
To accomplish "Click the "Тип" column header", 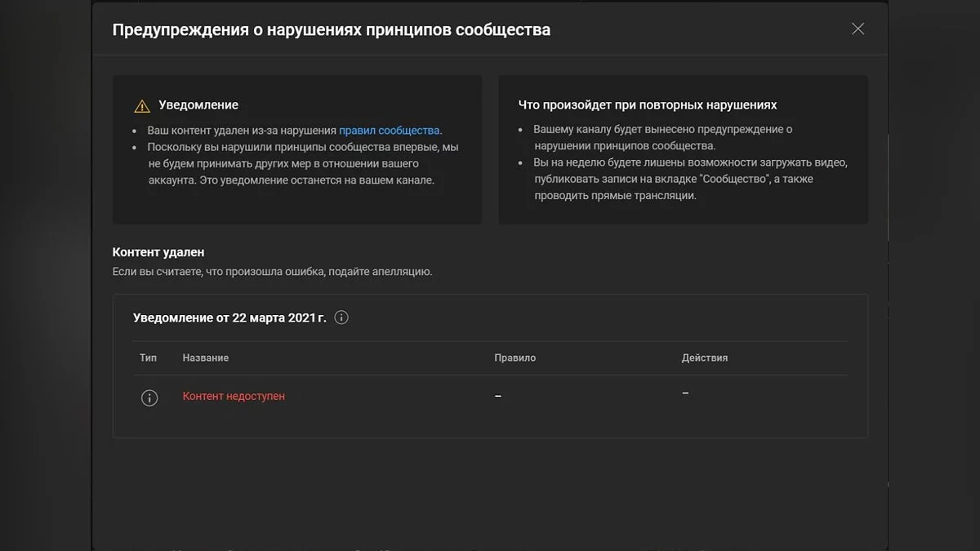I will pyautogui.click(x=148, y=358).
